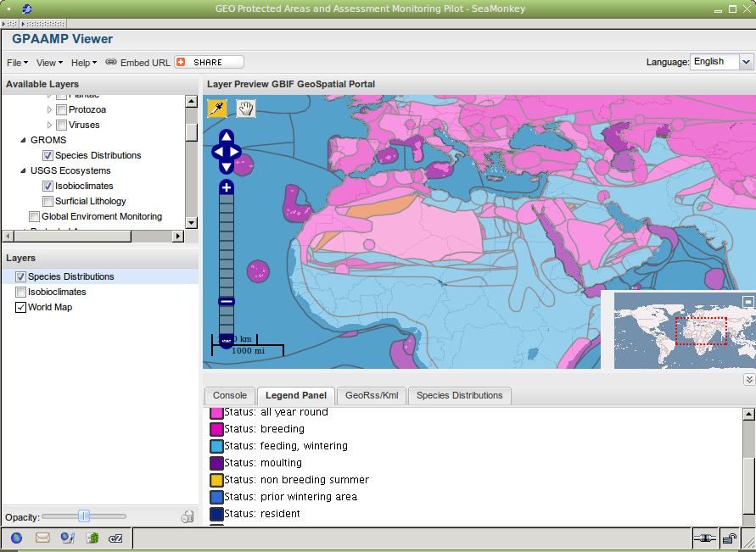The image size is (756, 552).
Task: Click the Available Layers vertical scrollbar thumb
Action: (x=192, y=132)
